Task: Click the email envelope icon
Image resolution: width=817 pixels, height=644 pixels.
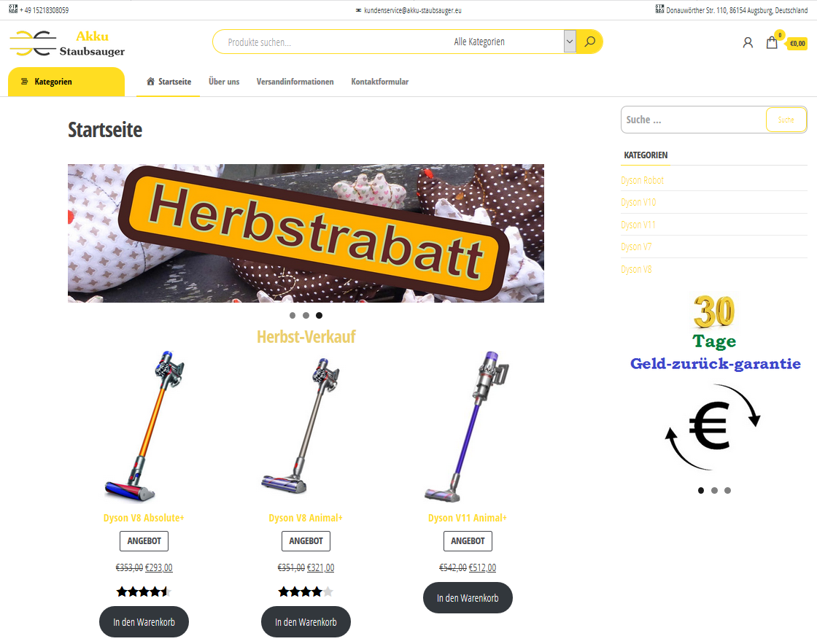Action: point(358,10)
